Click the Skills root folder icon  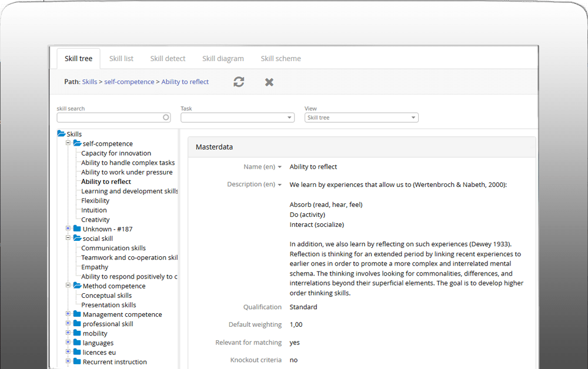61,133
